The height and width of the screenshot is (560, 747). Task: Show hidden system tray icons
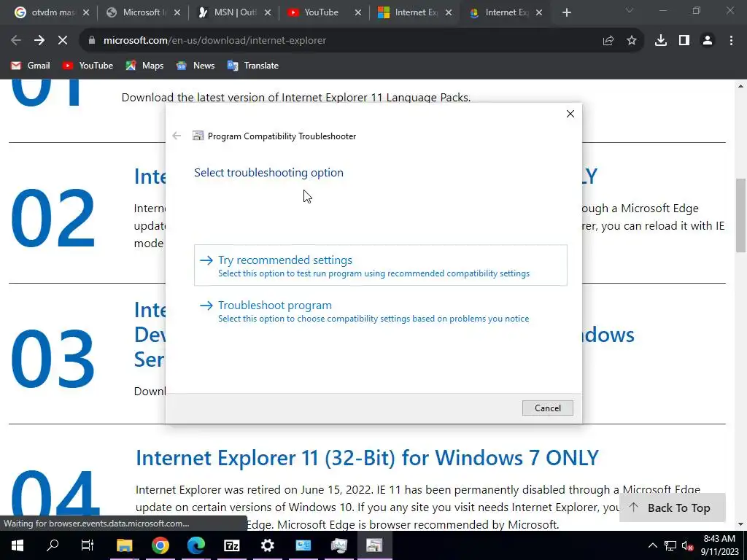[653, 545]
